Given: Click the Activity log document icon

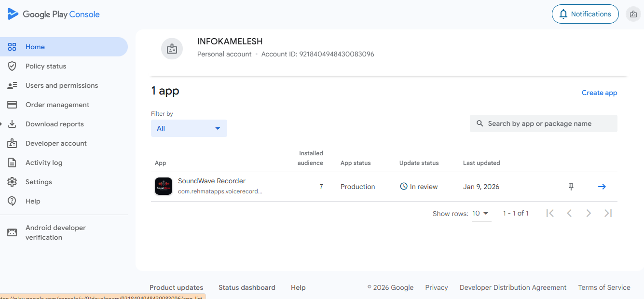Looking at the screenshot, I should tap(12, 163).
